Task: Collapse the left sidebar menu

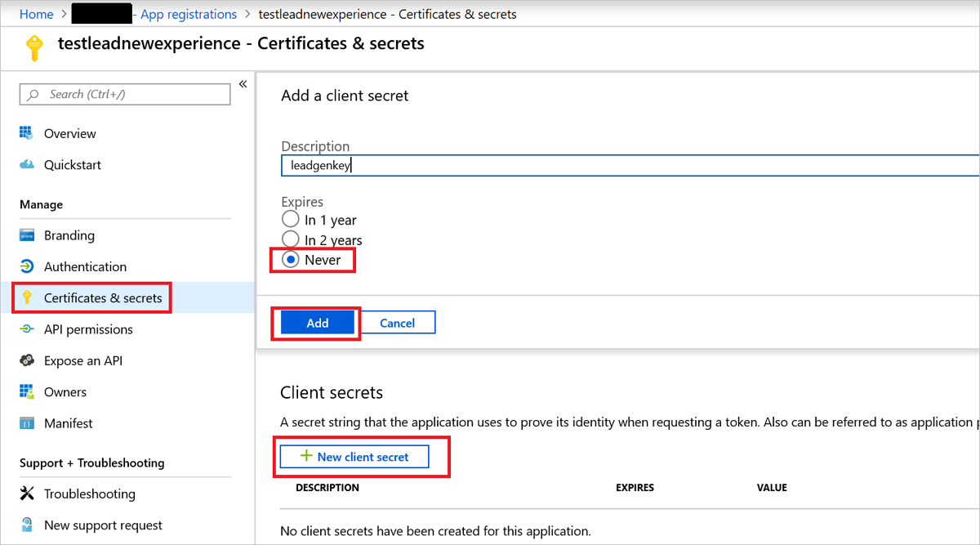Action: [x=243, y=84]
